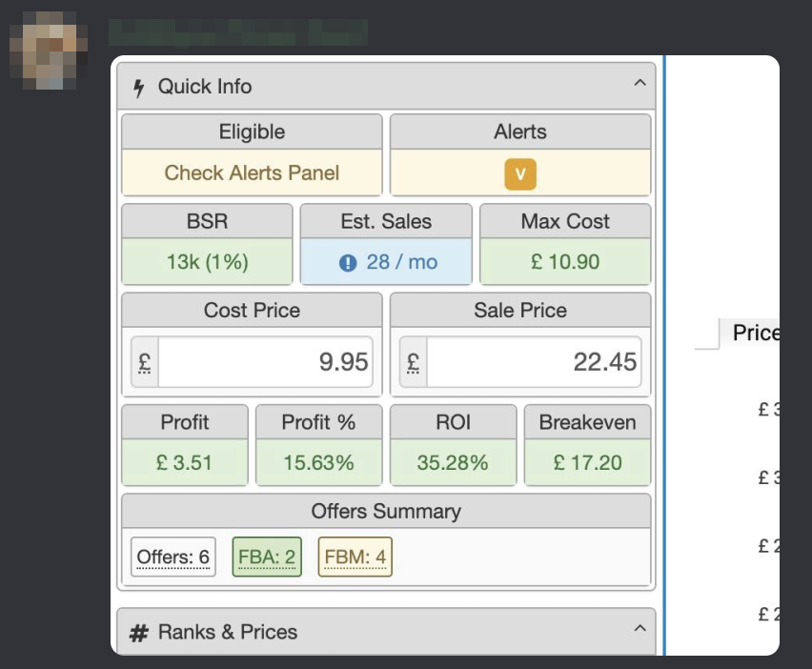Collapse the Ranks & Prices panel chevron
The width and height of the screenshot is (812, 669).
pos(640,629)
